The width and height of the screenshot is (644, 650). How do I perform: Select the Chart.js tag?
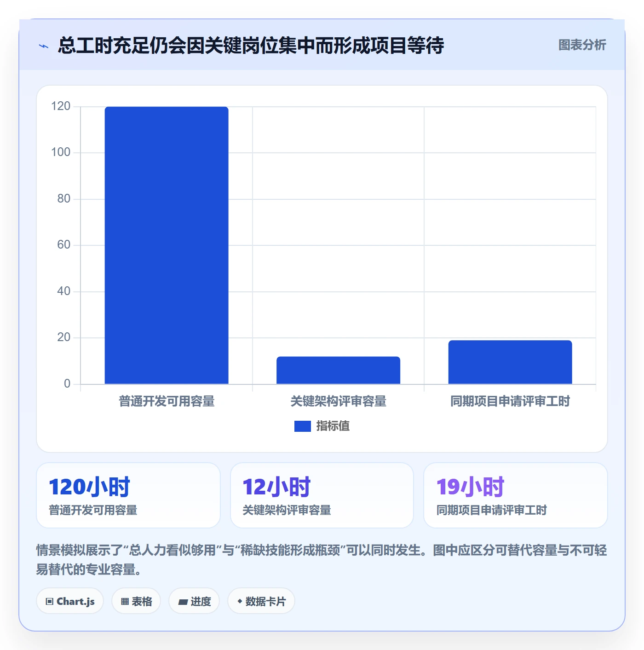pyautogui.click(x=70, y=601)
